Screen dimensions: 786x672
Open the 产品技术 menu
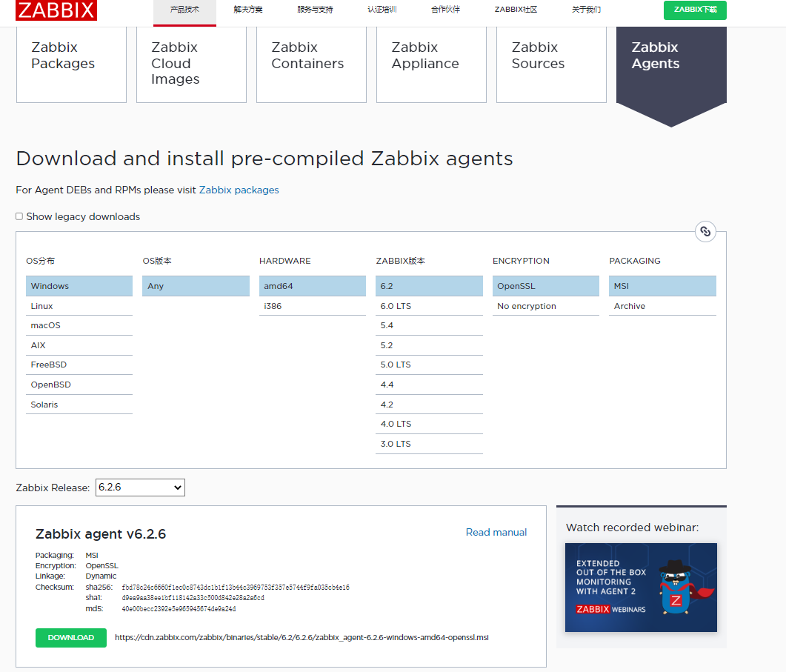(x=184, y=10)
